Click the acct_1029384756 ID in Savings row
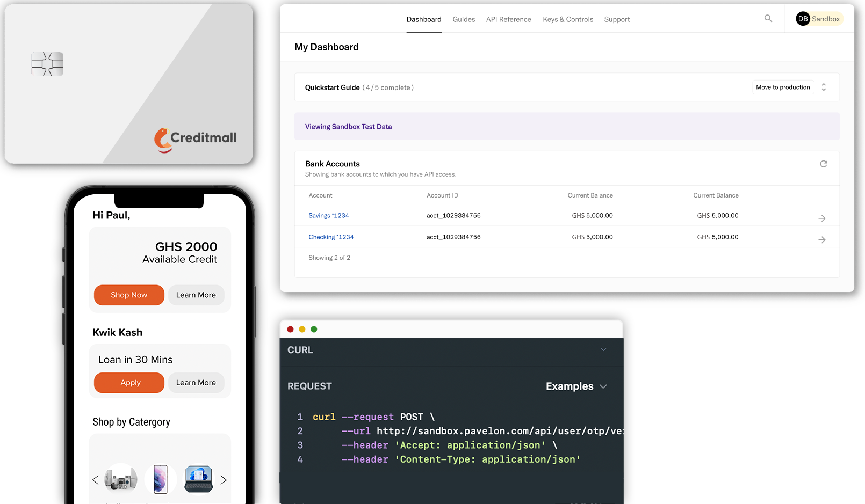The image size is (865, 504). (453, 215)
